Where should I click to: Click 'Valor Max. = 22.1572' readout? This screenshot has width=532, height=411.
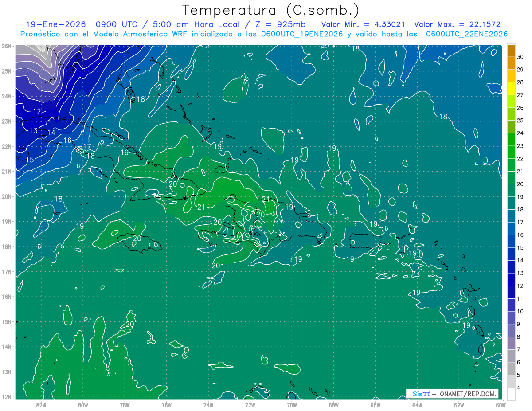(457, 24)
